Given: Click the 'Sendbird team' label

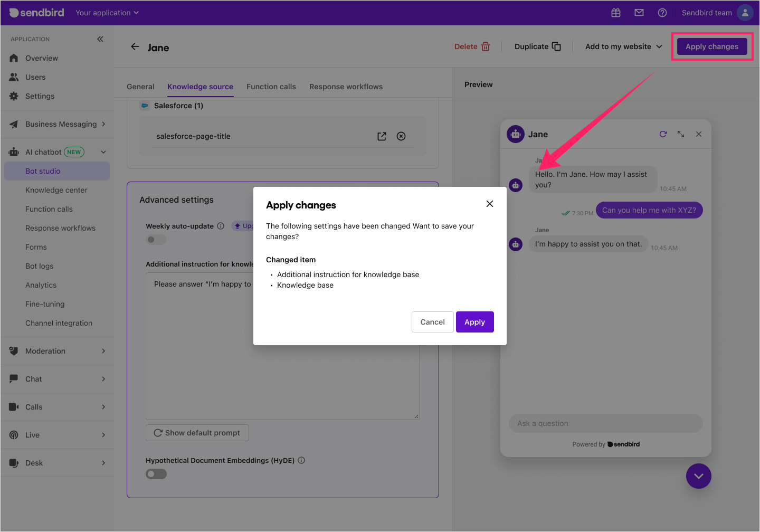Looking at the screenshot, I should coord(707,13).
